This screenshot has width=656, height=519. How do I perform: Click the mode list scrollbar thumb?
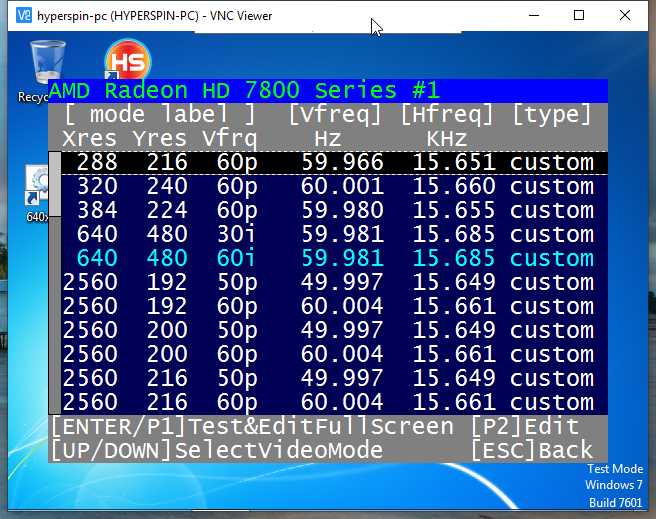[55, 184]
